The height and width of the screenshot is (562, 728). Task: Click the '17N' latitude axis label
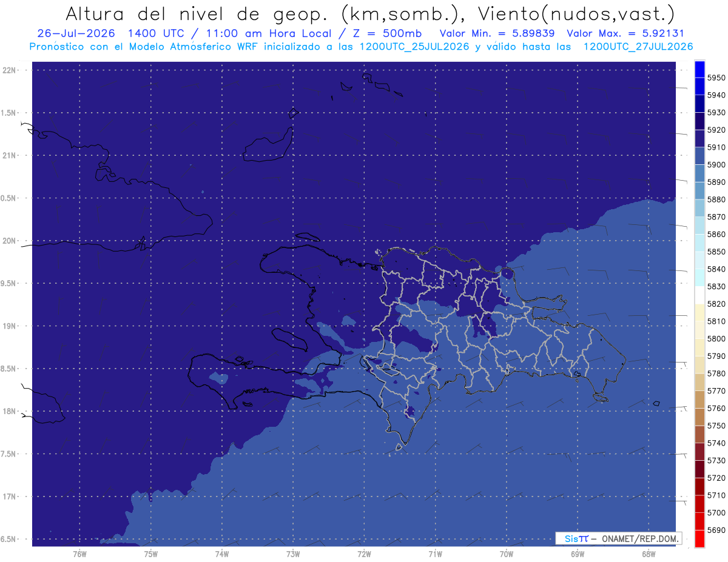[x=10, y=497]
